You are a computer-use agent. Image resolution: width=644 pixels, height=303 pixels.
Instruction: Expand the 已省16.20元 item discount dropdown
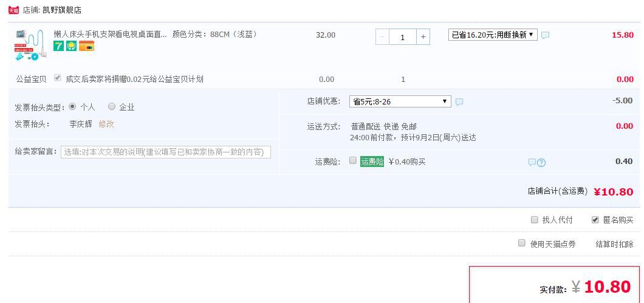(x=492, y=35)
